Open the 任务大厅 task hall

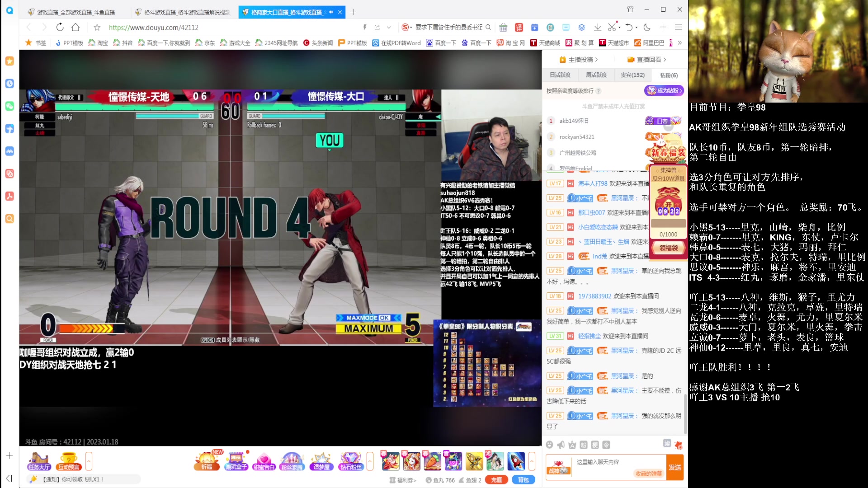click(x=38, y=461)
